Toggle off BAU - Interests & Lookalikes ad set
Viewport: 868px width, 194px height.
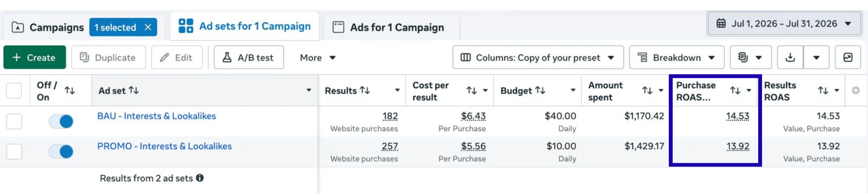61,121
